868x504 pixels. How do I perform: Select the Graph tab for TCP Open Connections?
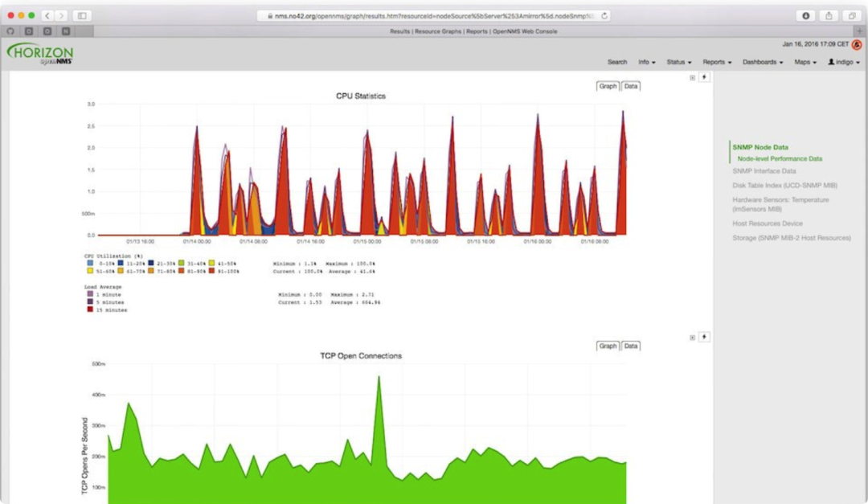click(x=608, y=346)
